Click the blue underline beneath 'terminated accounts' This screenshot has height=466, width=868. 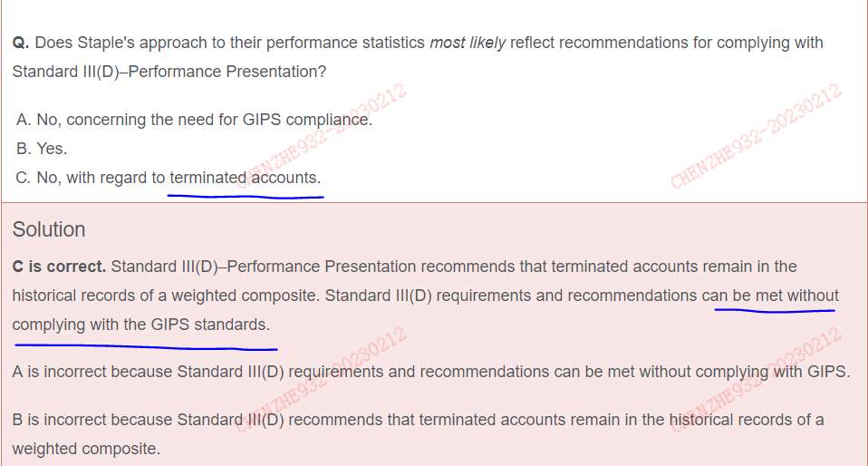click(x=246, y=196)
